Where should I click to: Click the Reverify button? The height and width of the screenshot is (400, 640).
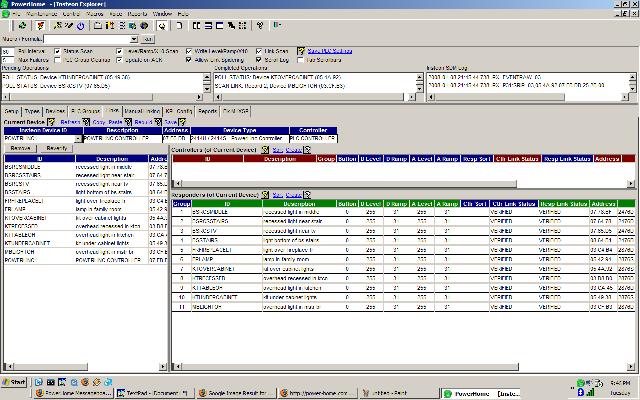[x=57, y=148]
